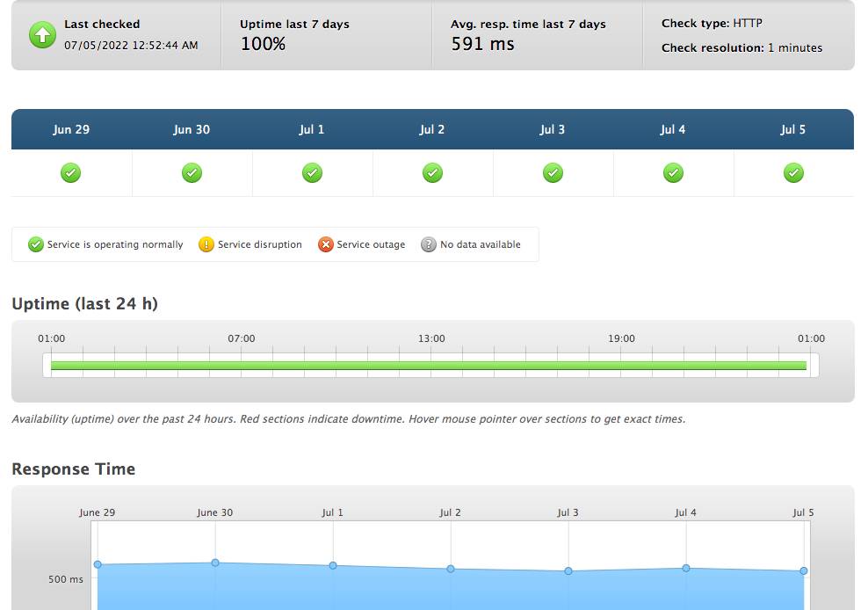Image resolution: width=868 pixels, height=610 pixels.
Task: Select the Jul 1 column header
Action: (x=312, y=129)
